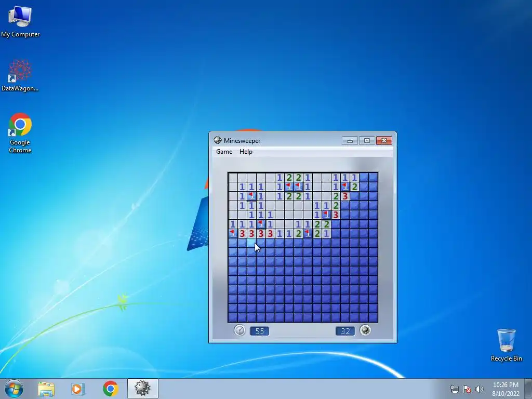This screenshot has width=532, height=399.
Task: Close the Minesweeper window
Action: click(384, 140)
